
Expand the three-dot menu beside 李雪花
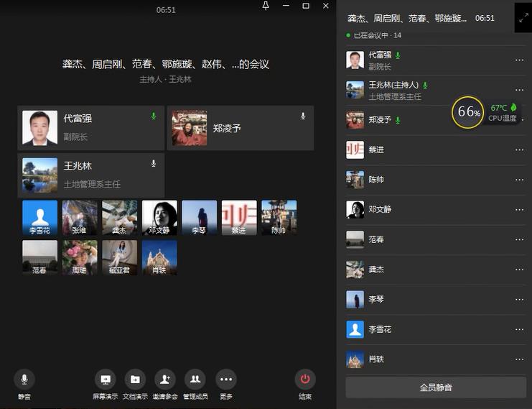click(519, 329)
